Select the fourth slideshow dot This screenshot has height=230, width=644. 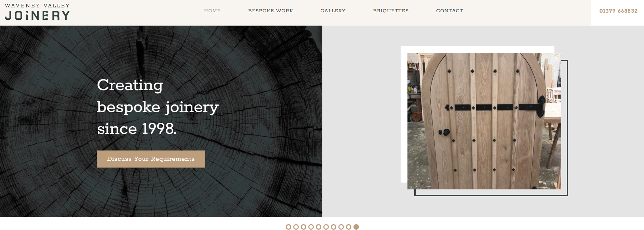[x=311, y=227]
